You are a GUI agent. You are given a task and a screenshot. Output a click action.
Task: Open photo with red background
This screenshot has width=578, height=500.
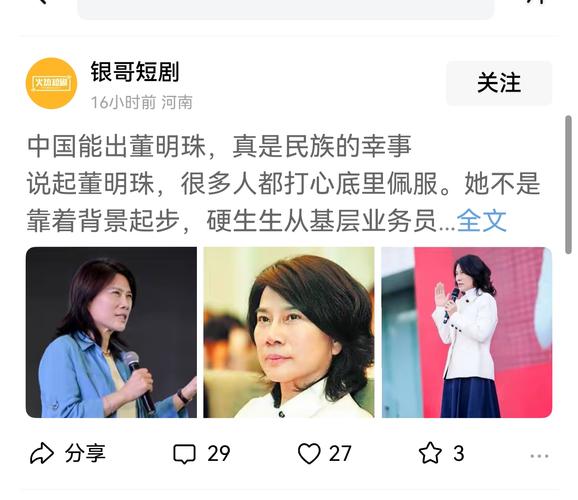467,332
